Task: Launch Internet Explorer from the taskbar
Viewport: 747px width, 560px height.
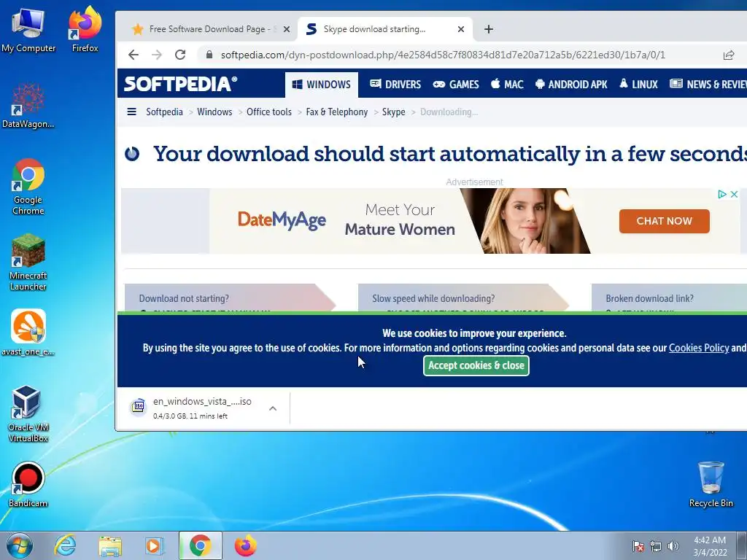Action: [x=65, y=545]
